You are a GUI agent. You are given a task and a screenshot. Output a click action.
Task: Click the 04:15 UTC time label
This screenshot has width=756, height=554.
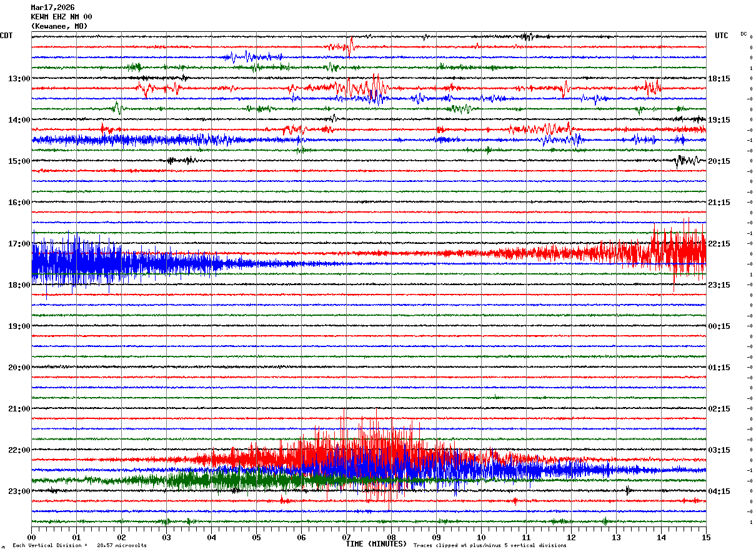coord(719,491)
